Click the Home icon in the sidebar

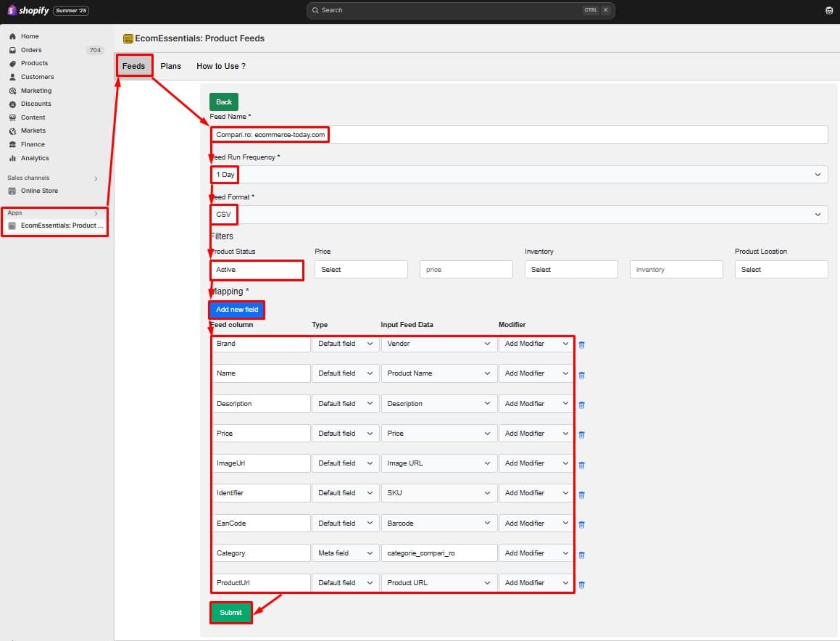(x=14, y=36)
